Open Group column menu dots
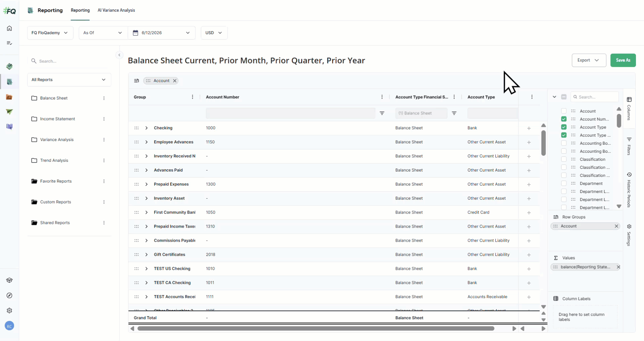The image size is (644, 341). [193, 97]
